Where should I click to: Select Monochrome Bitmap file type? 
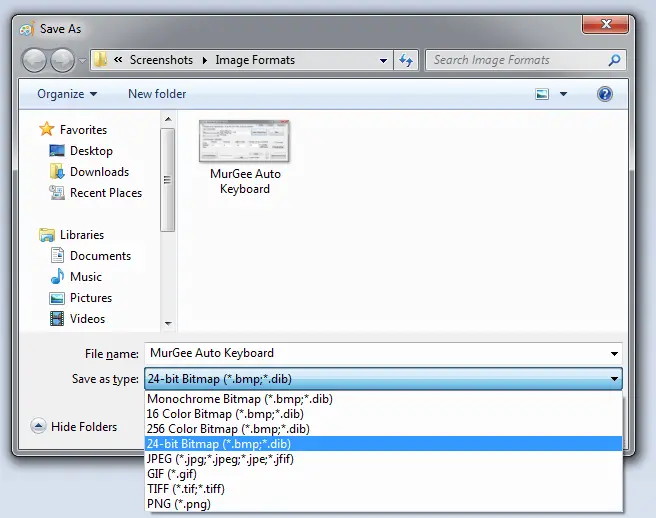coord(239,399)
